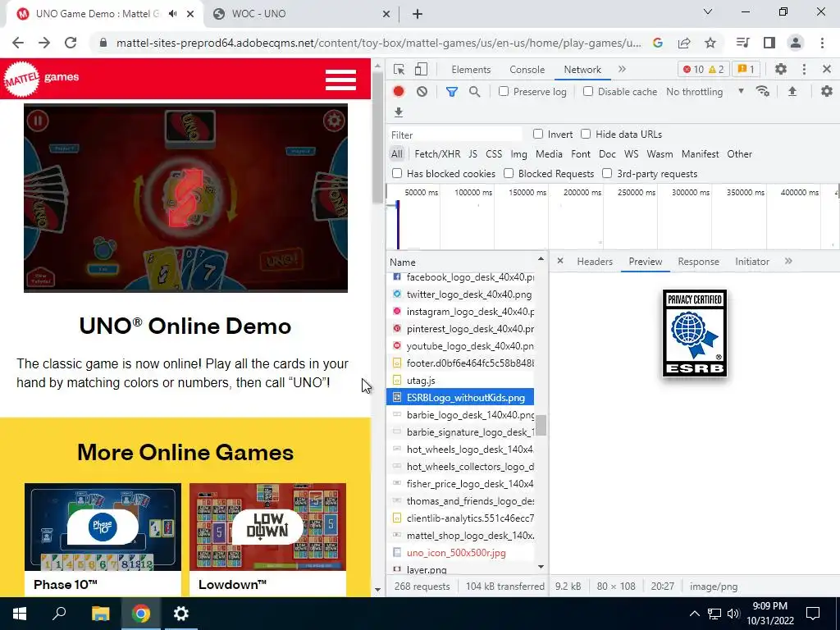840x630 pixels.
Task: Select utag.js request row
Action: (460, 381)
